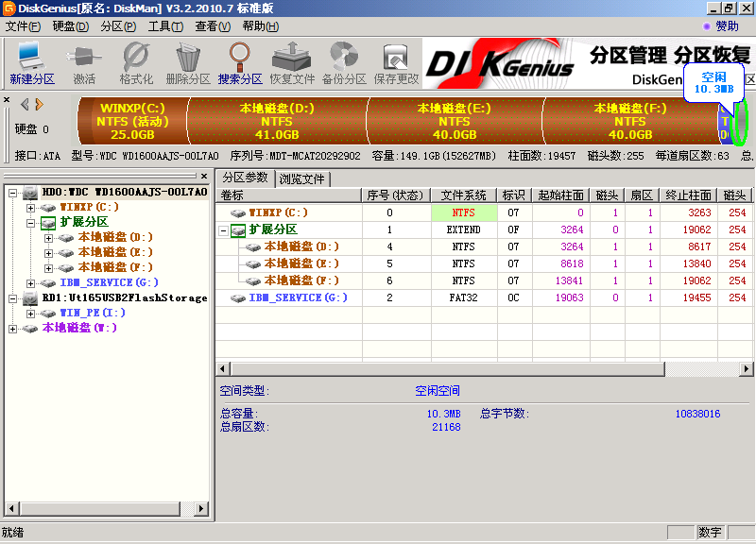Click the table's horizontal scrollbar right arrow

(x=747, y=369)
